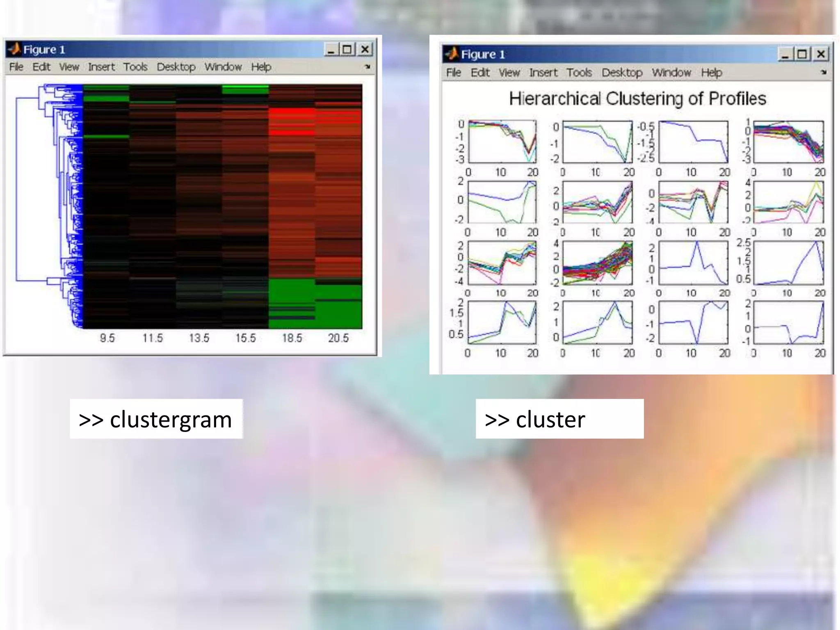Close the Hierarchical Clustering figure window

821,54
